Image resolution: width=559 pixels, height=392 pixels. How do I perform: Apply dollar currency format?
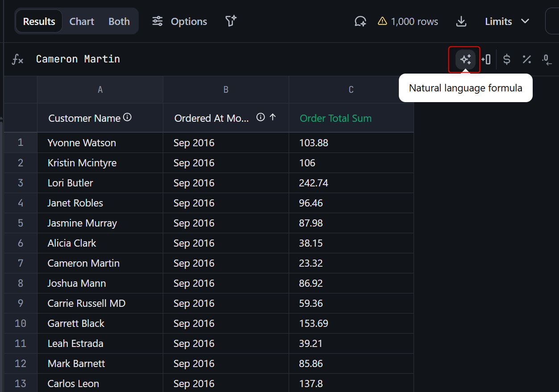click(x=506, y=59)
